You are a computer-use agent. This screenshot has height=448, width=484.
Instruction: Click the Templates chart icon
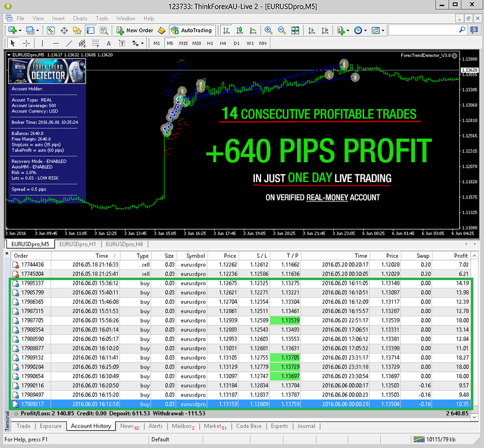[376, 30]
